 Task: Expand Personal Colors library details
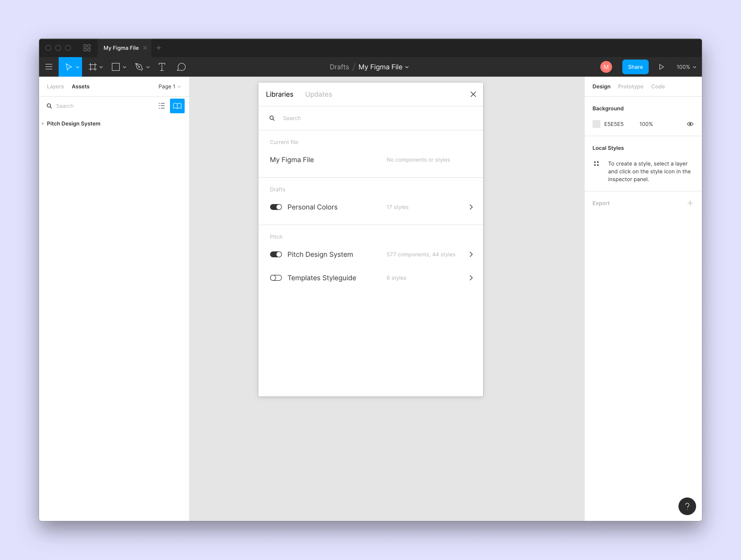pyautogui.click(x=471, y=207)
